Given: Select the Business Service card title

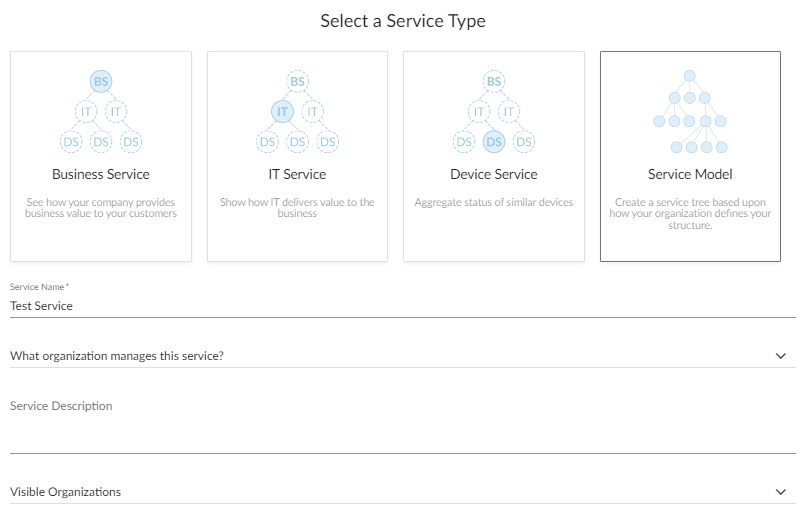Looking at the screenshot, I should [100, 174].
